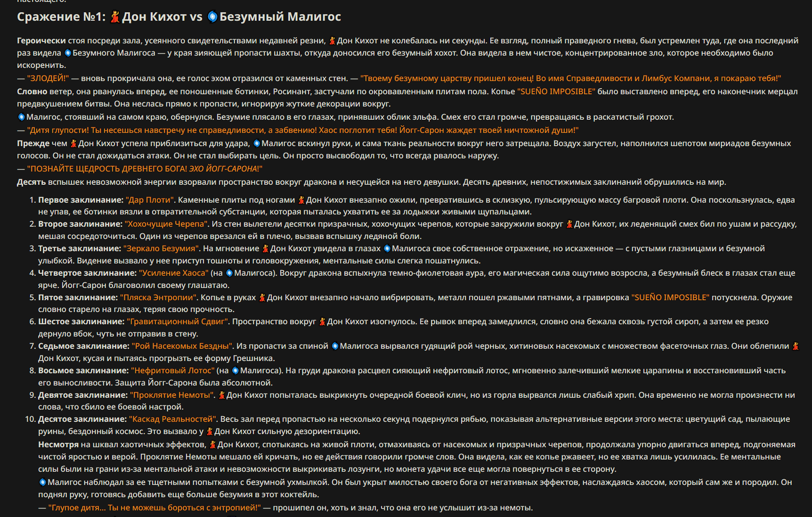Click the heading text 'Сражение №1:'
Screen dimensions: 812x517
62,17
